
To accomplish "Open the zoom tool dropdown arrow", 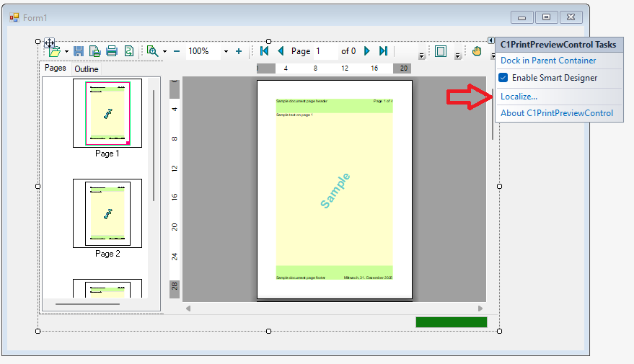I will tap(164, 52).
